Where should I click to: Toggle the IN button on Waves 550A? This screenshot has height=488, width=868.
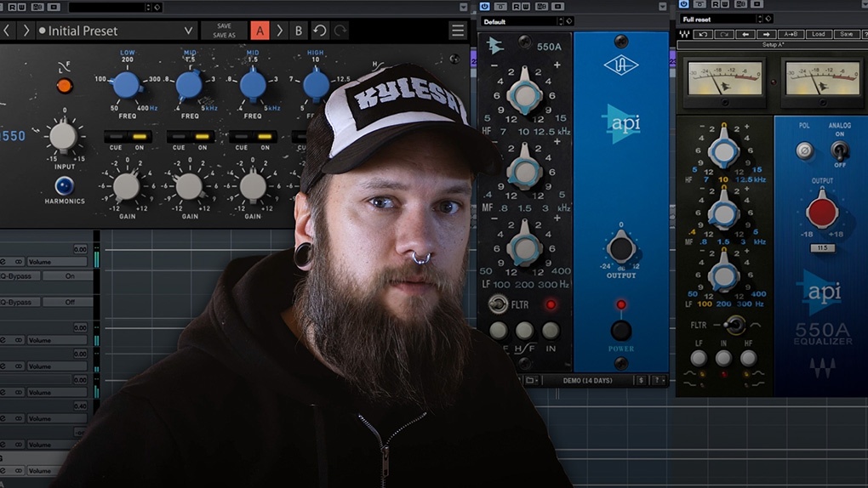[x=723, y=359]
